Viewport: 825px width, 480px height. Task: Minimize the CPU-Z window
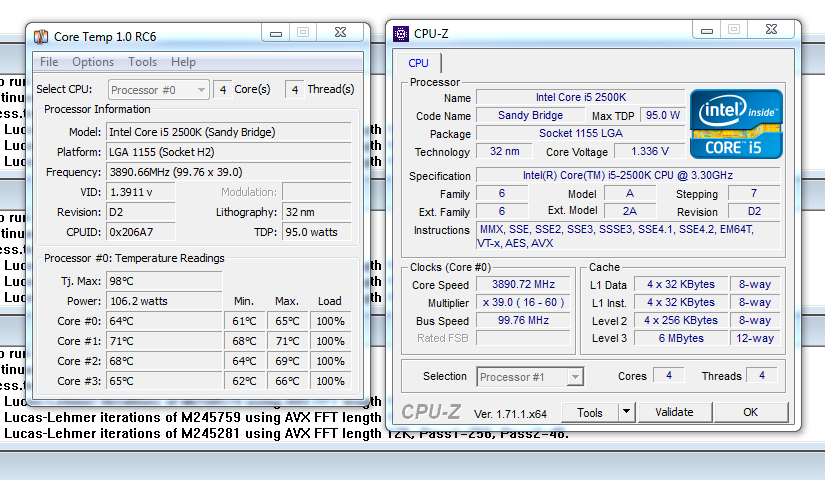(707, 31)
